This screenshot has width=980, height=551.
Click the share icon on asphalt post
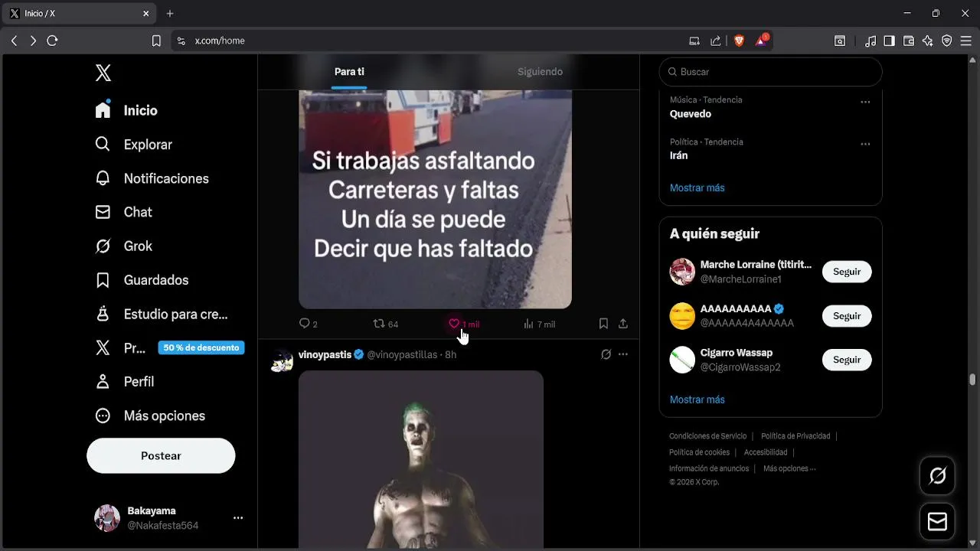[623, 324]
